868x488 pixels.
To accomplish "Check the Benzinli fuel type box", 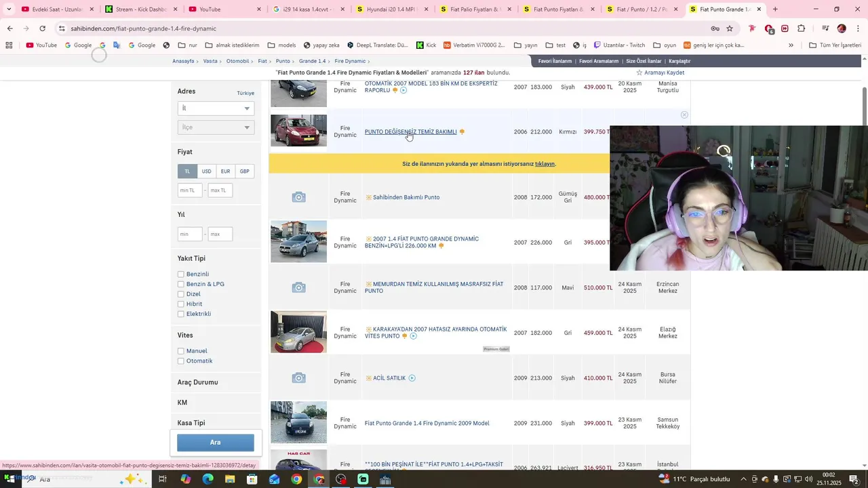I will 181,274.
